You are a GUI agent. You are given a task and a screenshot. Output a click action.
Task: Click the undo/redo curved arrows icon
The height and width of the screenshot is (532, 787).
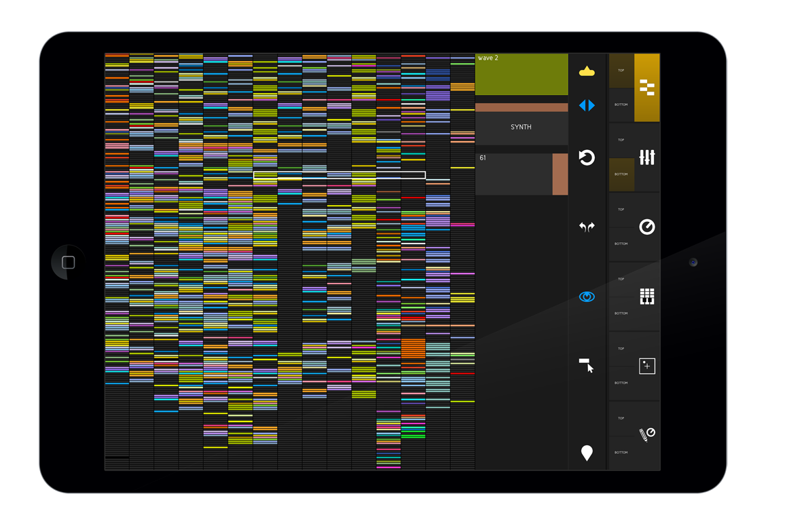[587, 227]
